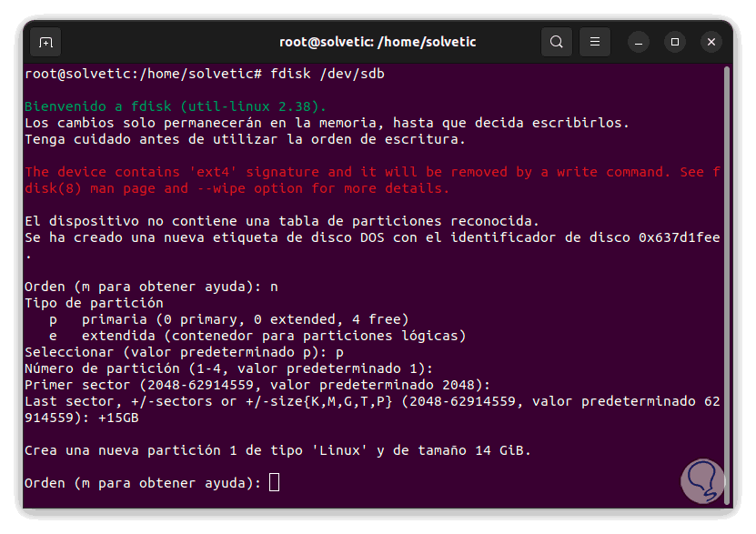Click the 'Crea una nueva partición' message

point(277,449)
